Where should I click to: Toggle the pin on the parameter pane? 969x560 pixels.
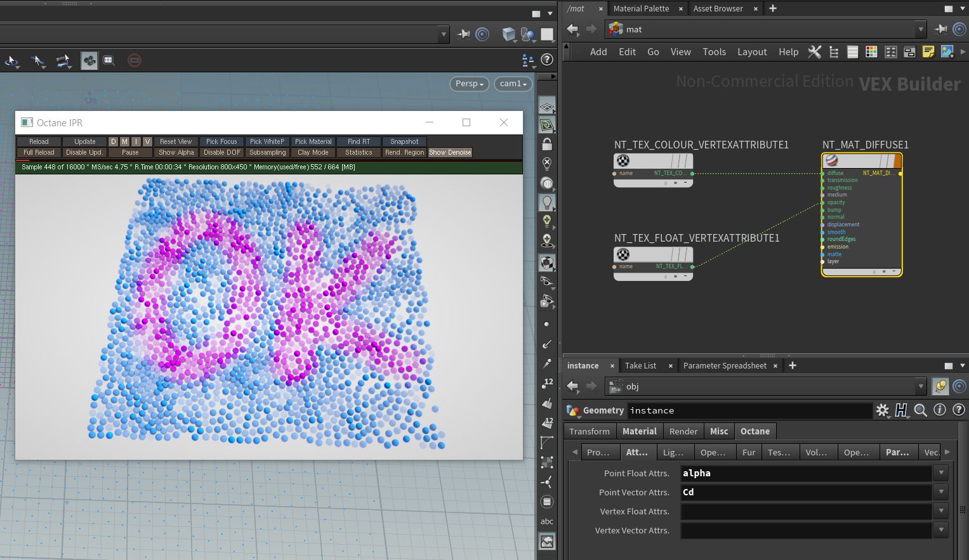940,386
